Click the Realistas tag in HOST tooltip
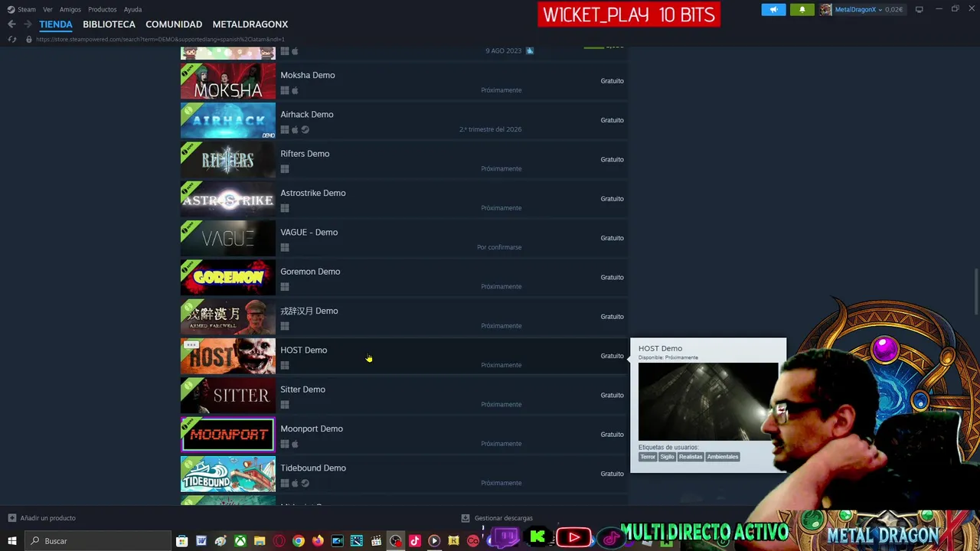The image size is (980, 551). coord(691,457)
